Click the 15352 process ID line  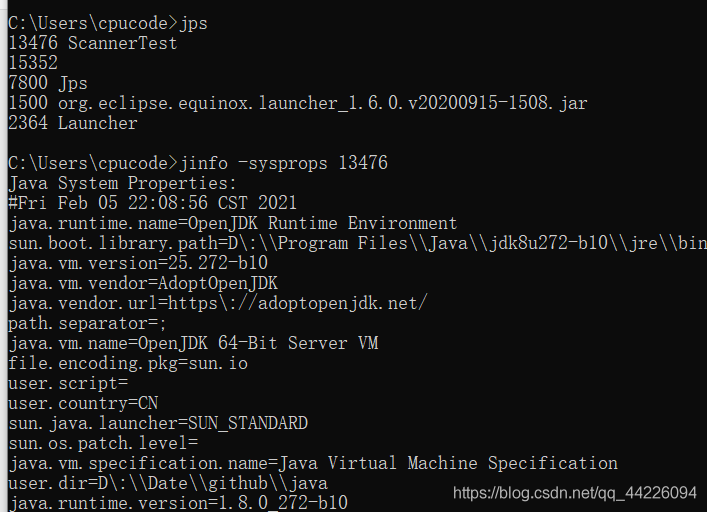(x=33, y=63)
